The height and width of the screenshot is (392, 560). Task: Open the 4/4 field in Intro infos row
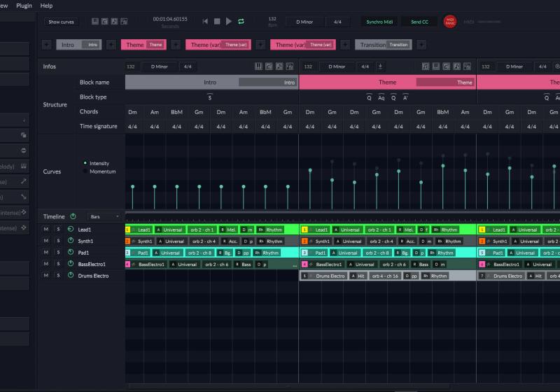[x=188, y=66]
